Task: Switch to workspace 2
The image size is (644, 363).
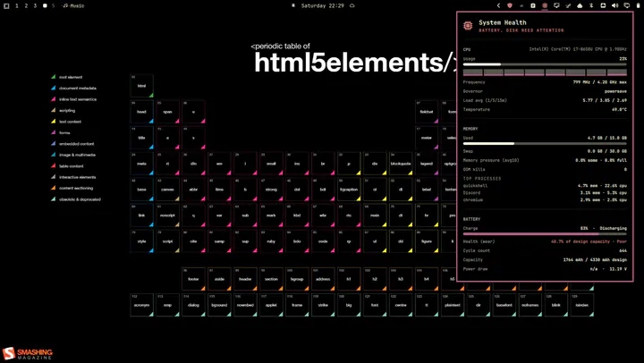Action: 26,5
